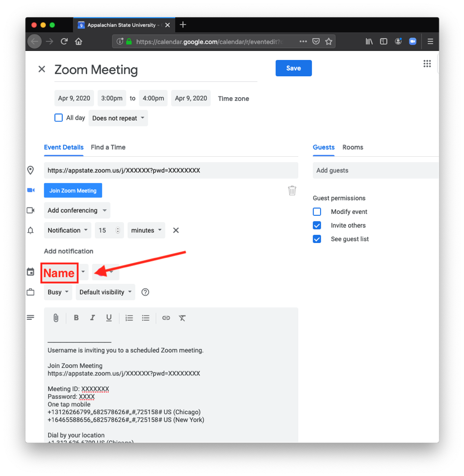Click the visibility help question mark
The width and height of the screenshot is (464, 476).
145,292
